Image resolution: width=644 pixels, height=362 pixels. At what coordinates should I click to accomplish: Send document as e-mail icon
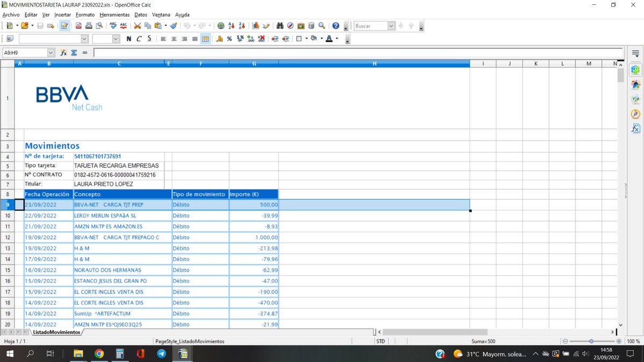[50, 26]
